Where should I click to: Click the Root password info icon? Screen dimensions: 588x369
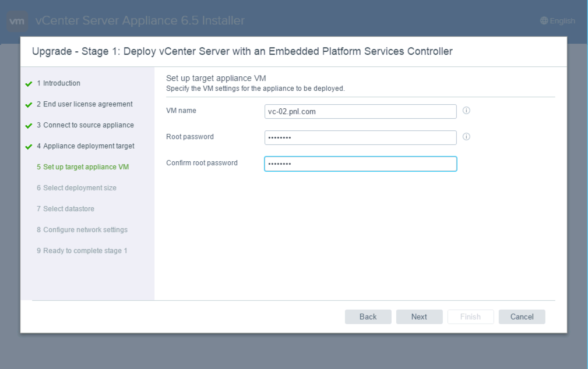[x=466, y=137]
